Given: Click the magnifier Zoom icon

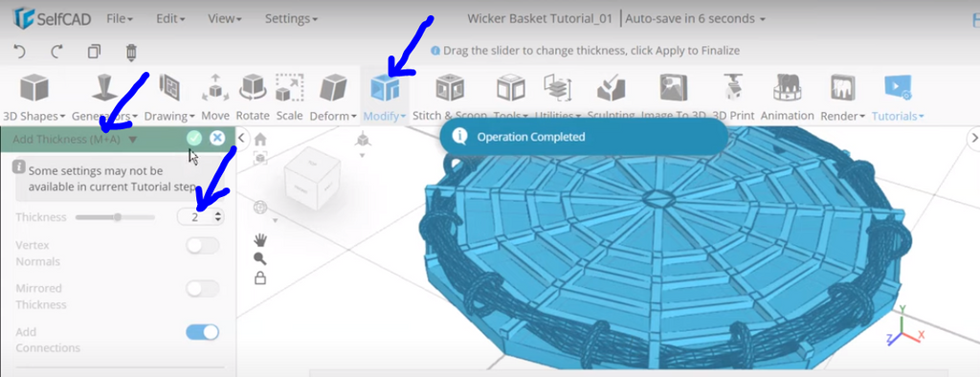Looking at the screenshot, I should (x=260, y=259).
